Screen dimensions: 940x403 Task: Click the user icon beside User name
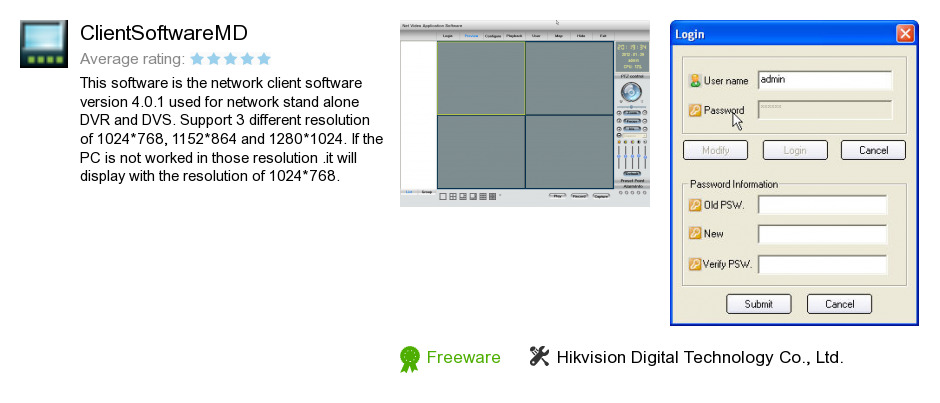pyautogui.click(x=695, y=80)
